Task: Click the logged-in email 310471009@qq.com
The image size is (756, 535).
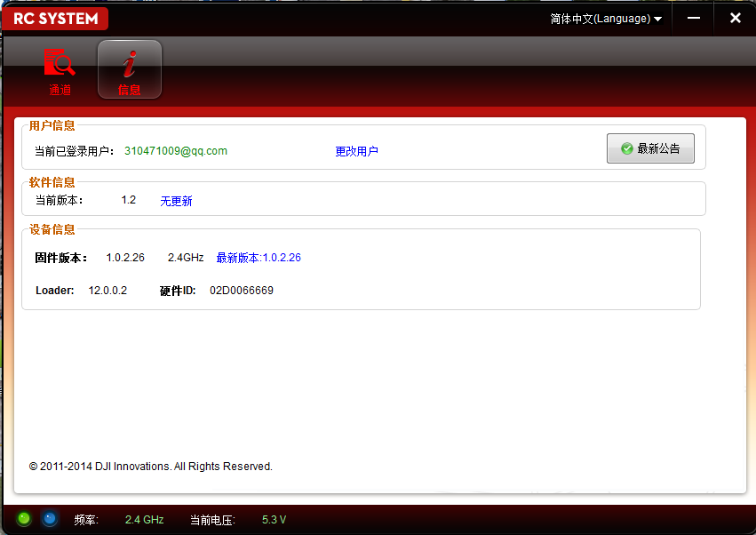Action: point(176,151)
